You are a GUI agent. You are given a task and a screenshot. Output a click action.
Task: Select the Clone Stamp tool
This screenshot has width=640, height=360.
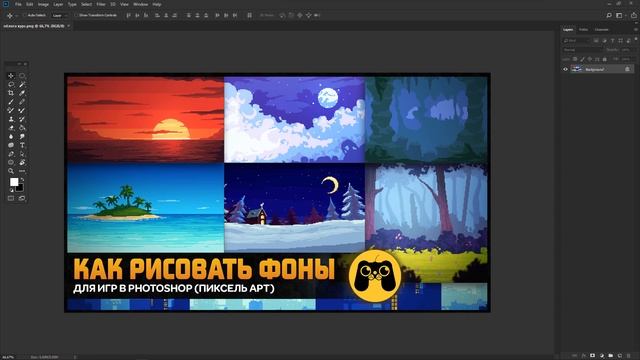click(11, 119)
